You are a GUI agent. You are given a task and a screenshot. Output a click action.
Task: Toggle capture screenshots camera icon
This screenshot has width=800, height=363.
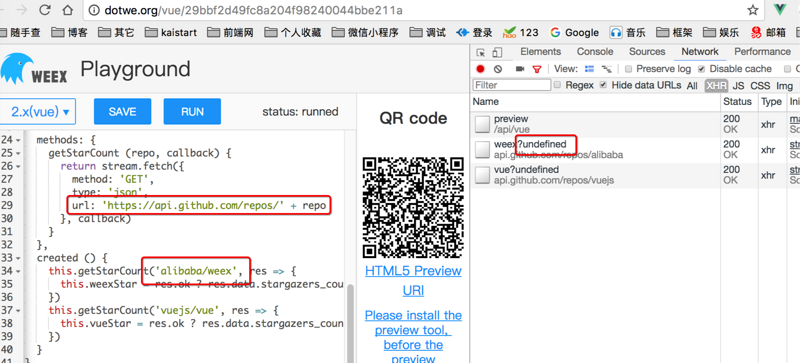pyautogui.click(x=520, y=69)
